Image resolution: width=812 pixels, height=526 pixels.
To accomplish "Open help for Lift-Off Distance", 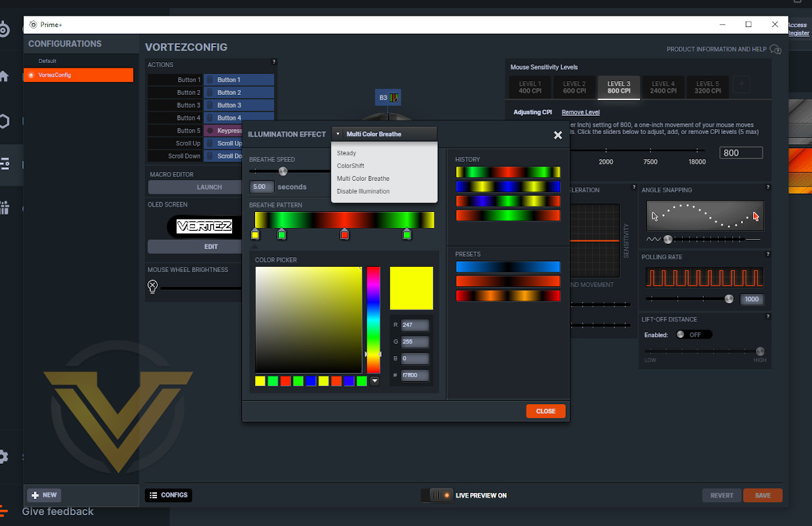I will (767, 317).
